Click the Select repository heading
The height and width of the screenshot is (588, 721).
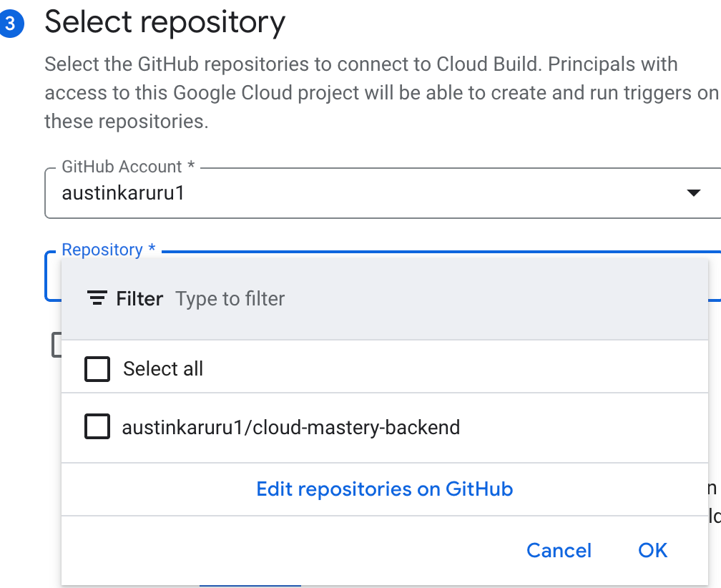164,23
